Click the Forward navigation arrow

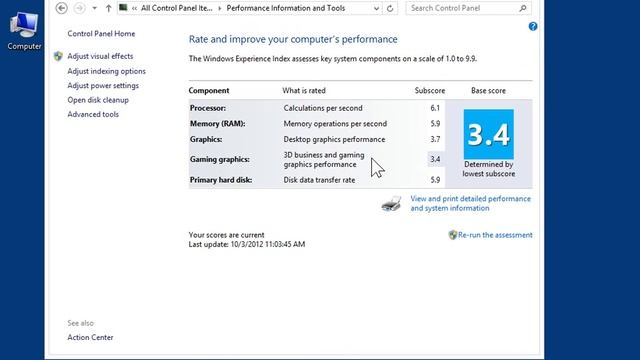[x=79, y=8]
